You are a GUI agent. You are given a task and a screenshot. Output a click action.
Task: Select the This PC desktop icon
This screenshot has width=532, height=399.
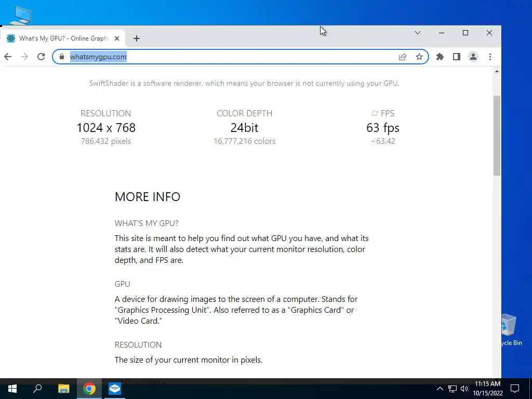click(x=20, y=15)
